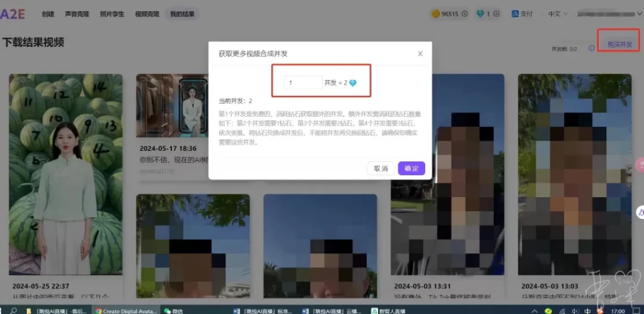Viewport: 644px width, 314px height.
Task: Open the 视频克隆 tab
Action: (x=147, y=14)
